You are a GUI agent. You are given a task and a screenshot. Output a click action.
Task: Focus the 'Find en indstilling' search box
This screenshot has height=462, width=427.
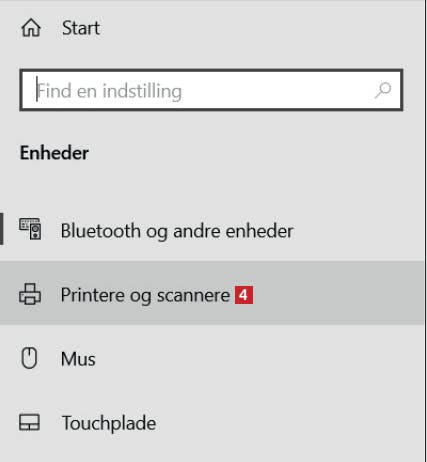(211, 90)
